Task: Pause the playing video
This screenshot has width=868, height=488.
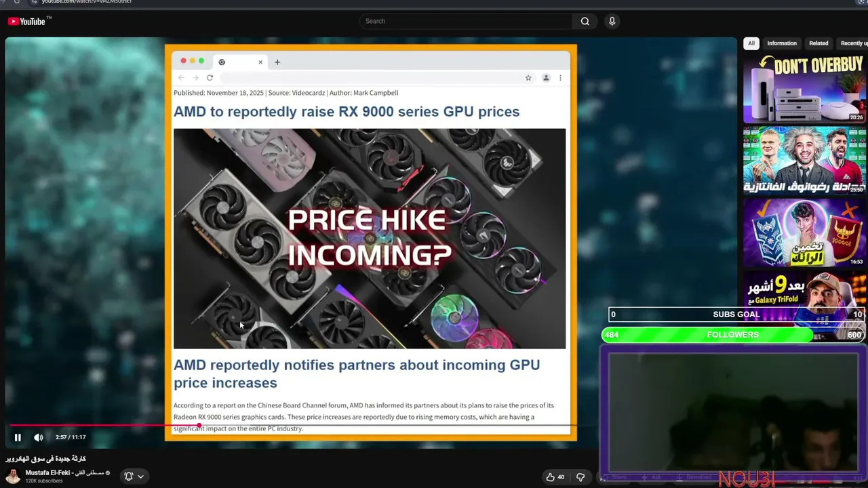Action: coord(18,437)
